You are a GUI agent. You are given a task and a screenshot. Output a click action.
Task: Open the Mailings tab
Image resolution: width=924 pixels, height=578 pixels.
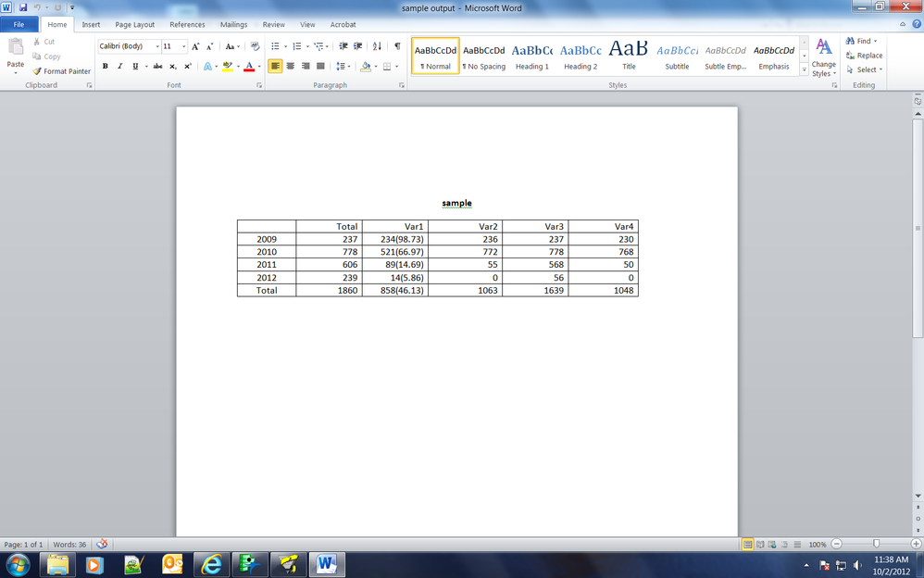234,25
